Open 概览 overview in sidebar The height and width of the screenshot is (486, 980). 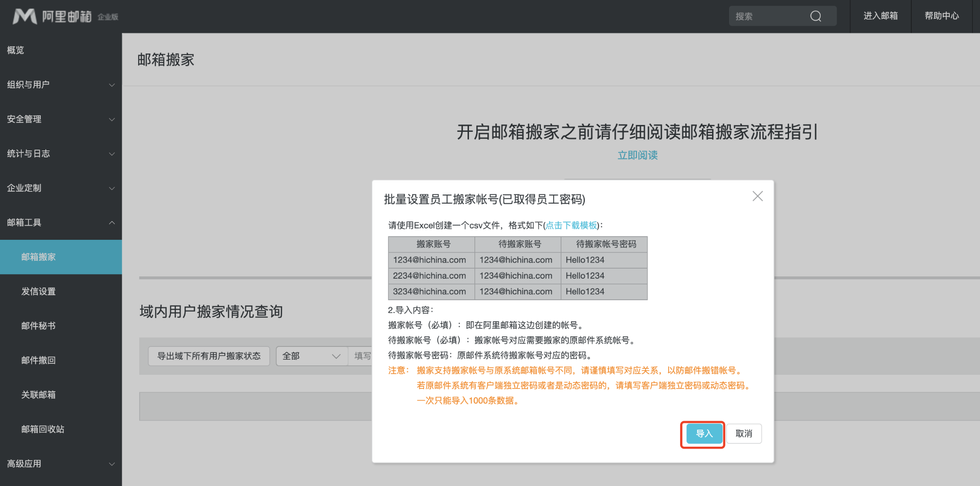point(61,50)
